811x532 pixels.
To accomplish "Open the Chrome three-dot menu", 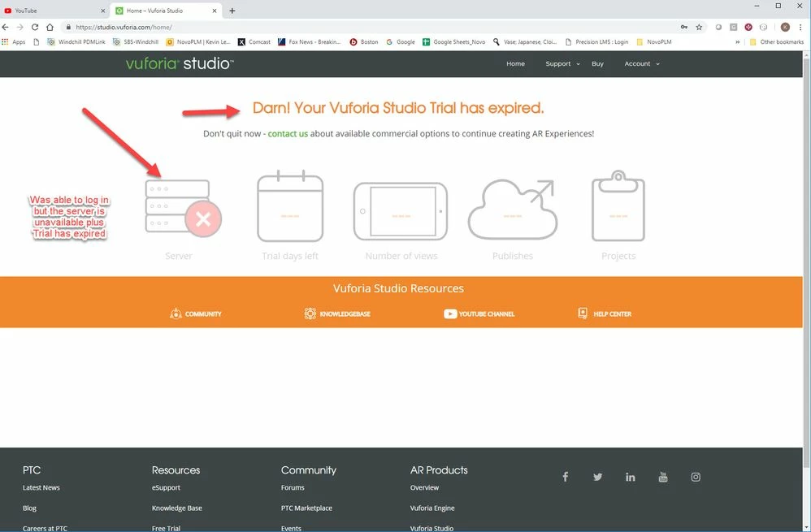I will coord(800,27).
